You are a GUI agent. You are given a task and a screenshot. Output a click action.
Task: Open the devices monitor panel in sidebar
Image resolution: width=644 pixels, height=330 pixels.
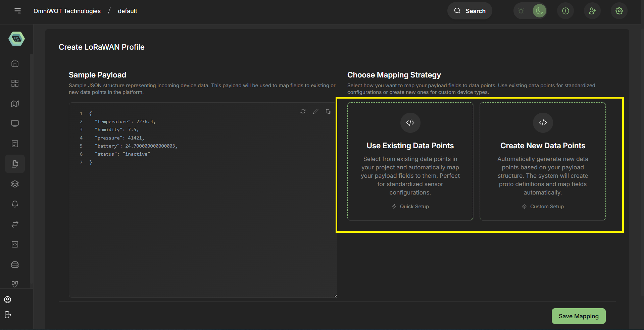pos(15,123)
